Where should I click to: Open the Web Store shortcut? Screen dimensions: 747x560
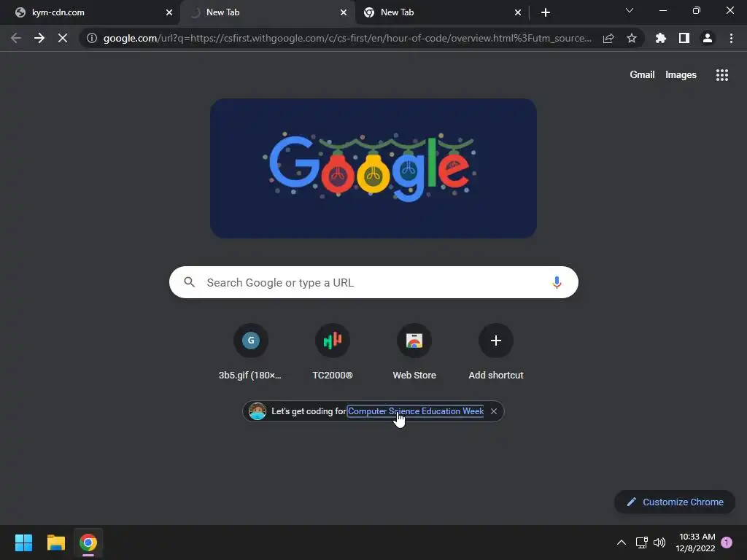pos(414,351)
